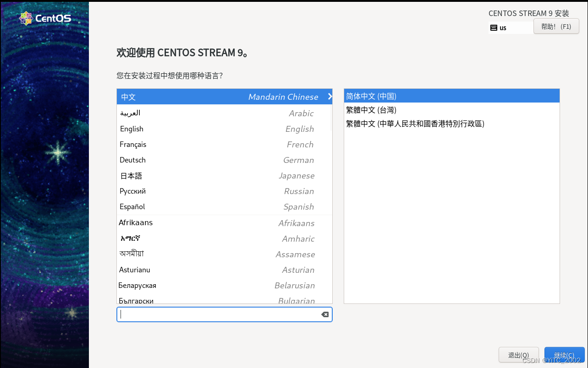Click the keyboard layout icon beside us

494,27
